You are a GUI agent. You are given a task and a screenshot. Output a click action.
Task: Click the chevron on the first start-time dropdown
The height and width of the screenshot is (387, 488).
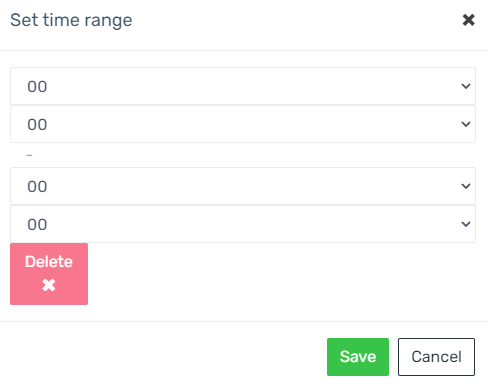(x=466, y=86)
